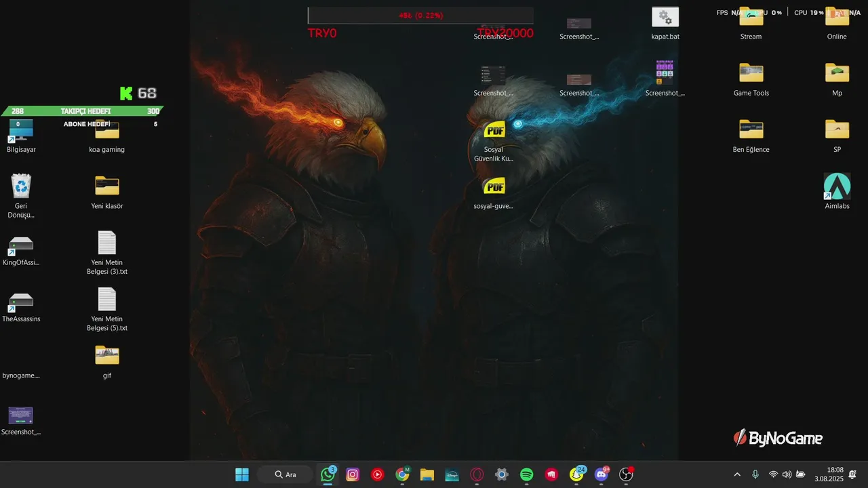Expand hidden tray icons chevron
The image size is (868, 488).
click(x=737, y=474)
